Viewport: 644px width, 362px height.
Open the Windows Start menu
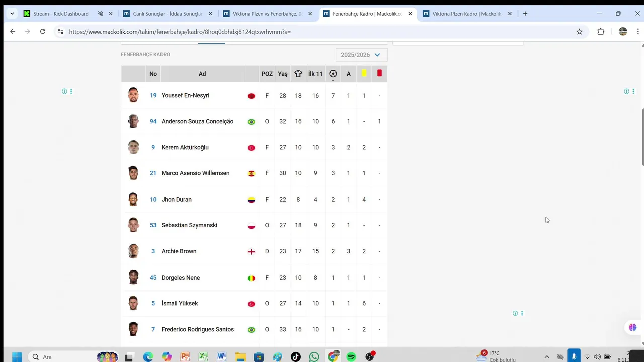(x=17, y=357)
